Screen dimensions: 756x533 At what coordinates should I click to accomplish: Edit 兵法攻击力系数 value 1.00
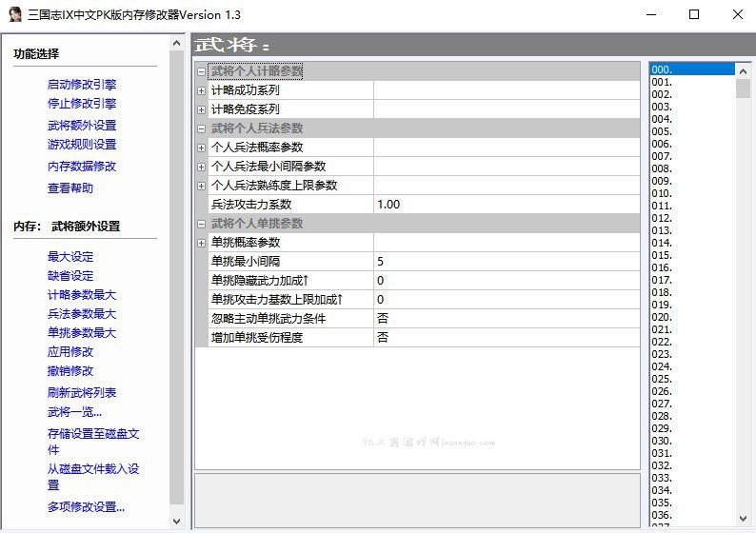point(507,205)
